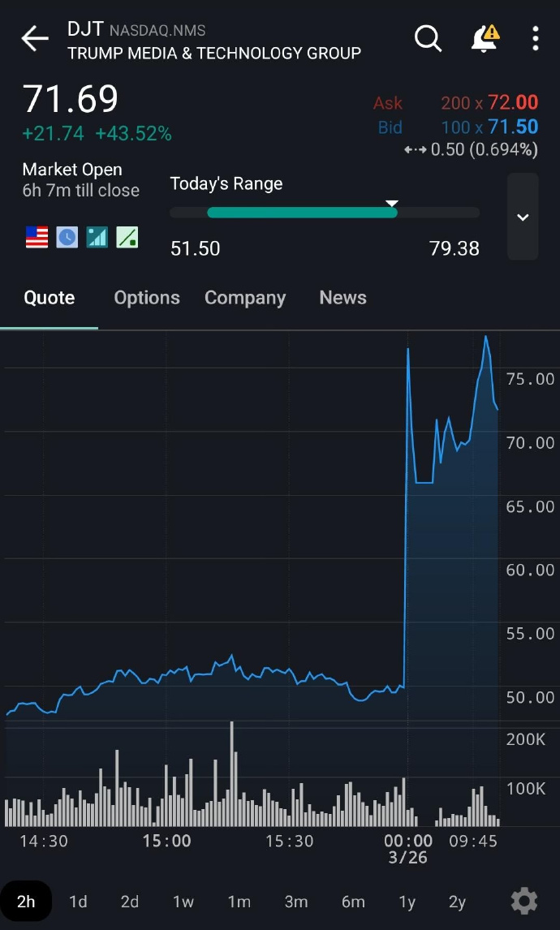Tap the last price 71.69
The width and height of the screenshot is (560, 930).
tap(71, 99)
